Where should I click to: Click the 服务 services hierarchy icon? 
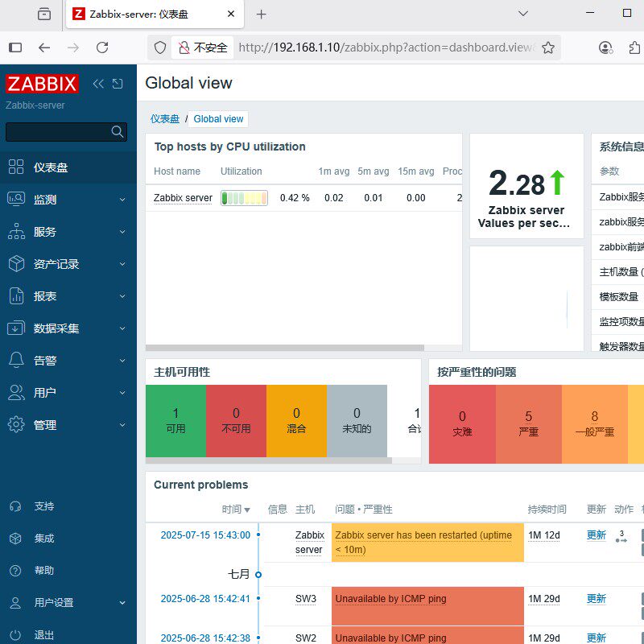click(x=16, y=231)
